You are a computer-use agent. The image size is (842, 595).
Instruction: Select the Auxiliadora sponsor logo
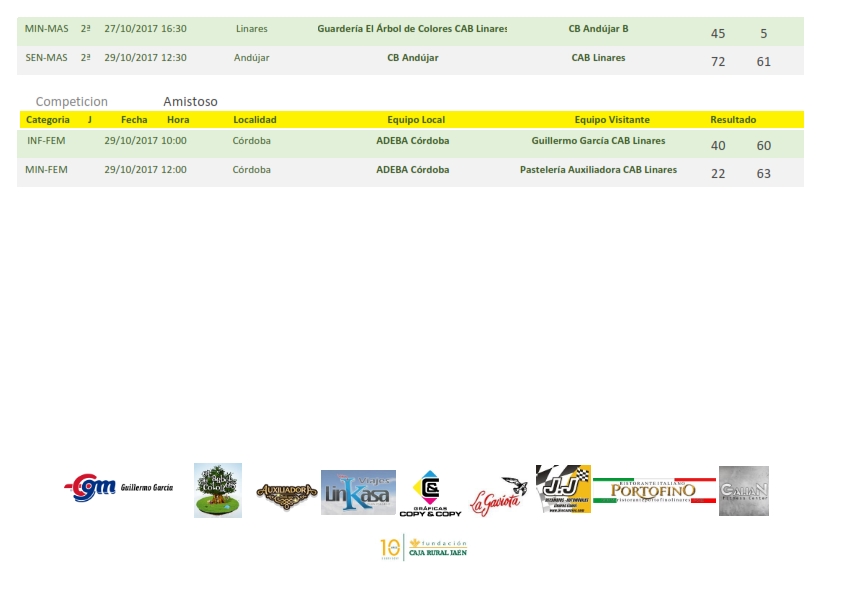287,492
